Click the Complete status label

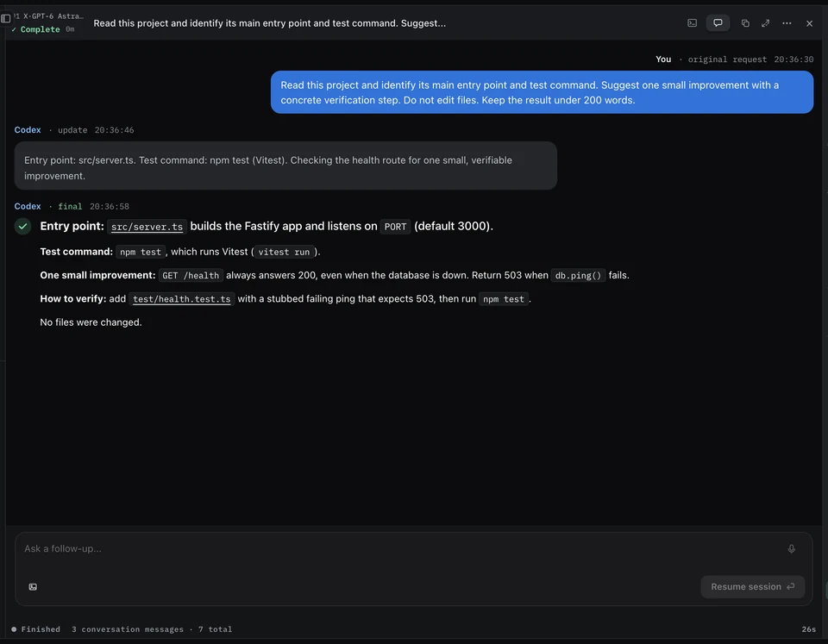41,29
